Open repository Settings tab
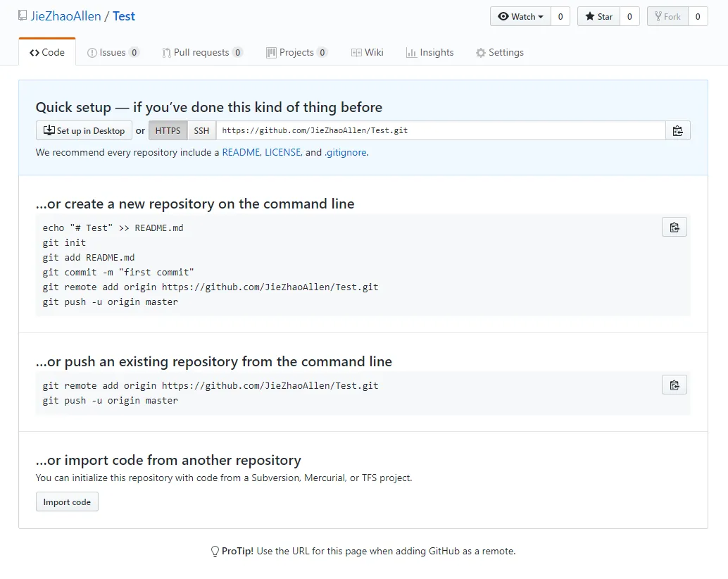 (499, 52)
